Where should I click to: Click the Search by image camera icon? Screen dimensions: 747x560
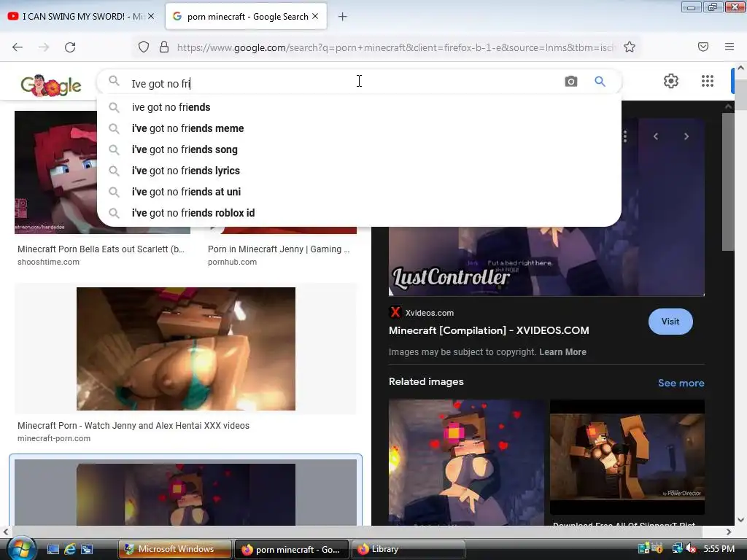coord(570,82)
